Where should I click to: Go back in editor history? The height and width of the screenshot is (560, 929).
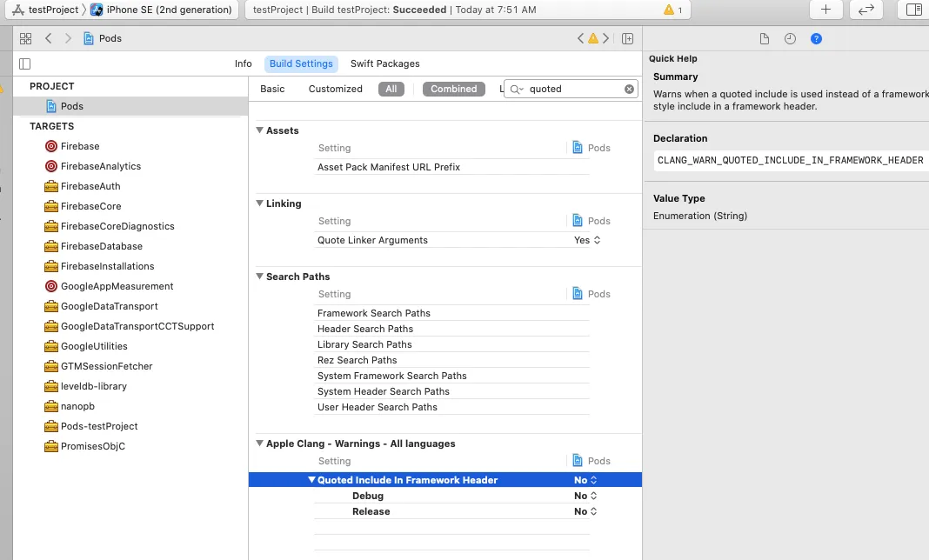point(49,38)
